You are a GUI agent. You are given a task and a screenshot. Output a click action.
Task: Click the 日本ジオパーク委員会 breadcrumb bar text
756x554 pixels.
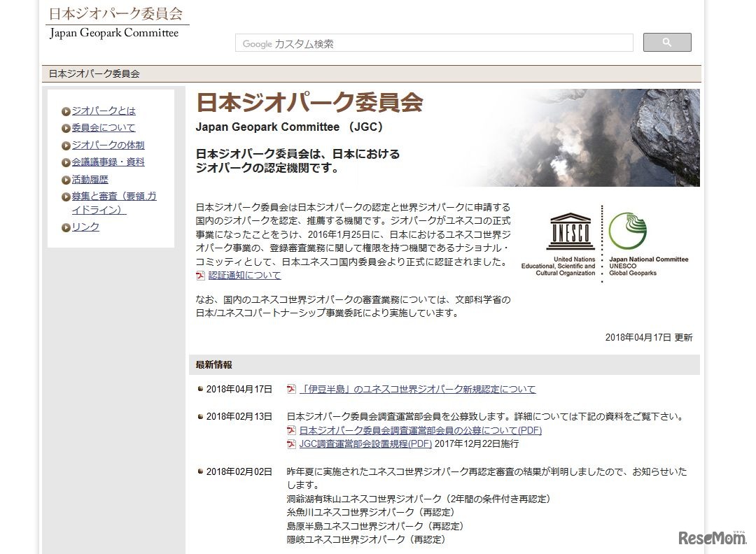pos(94,73)
